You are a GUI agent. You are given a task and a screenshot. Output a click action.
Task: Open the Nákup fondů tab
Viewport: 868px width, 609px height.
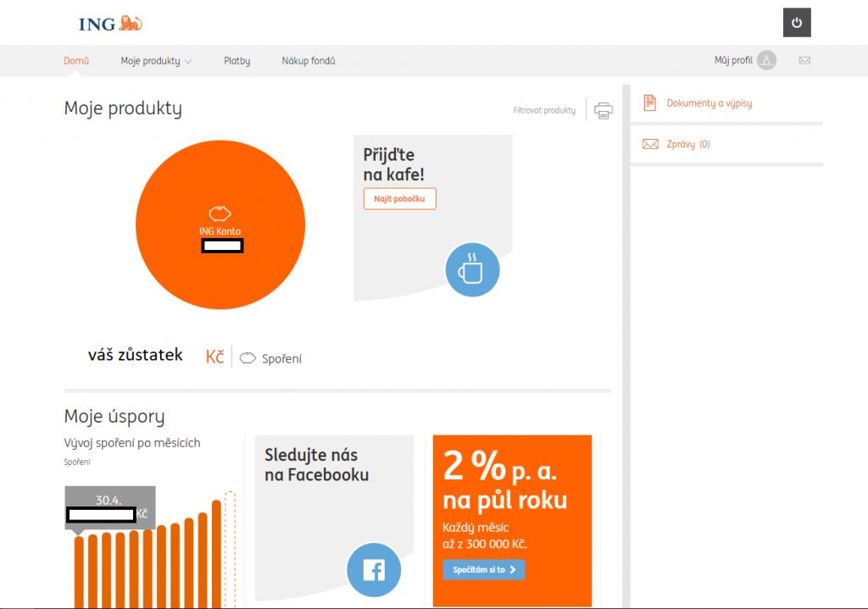pyautogui.click(x=309, y=61)
